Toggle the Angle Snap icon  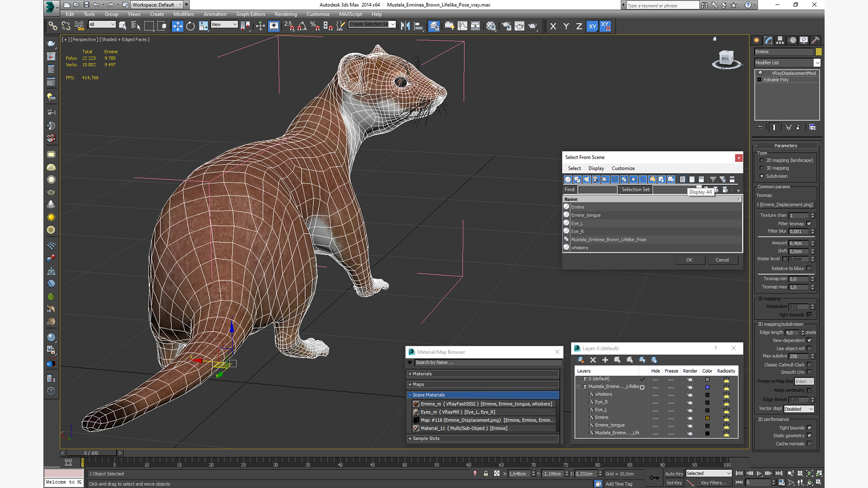click(x=302, y=26)
